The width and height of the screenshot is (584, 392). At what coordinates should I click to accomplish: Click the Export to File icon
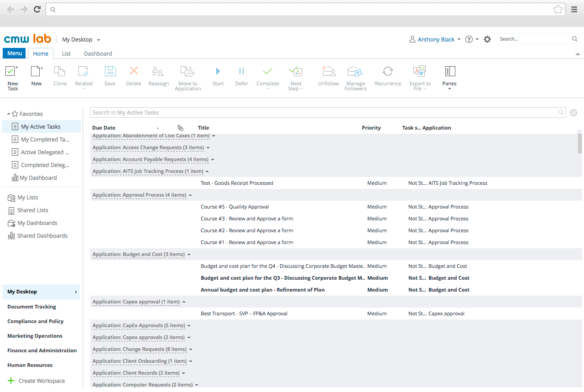point(419,72)
